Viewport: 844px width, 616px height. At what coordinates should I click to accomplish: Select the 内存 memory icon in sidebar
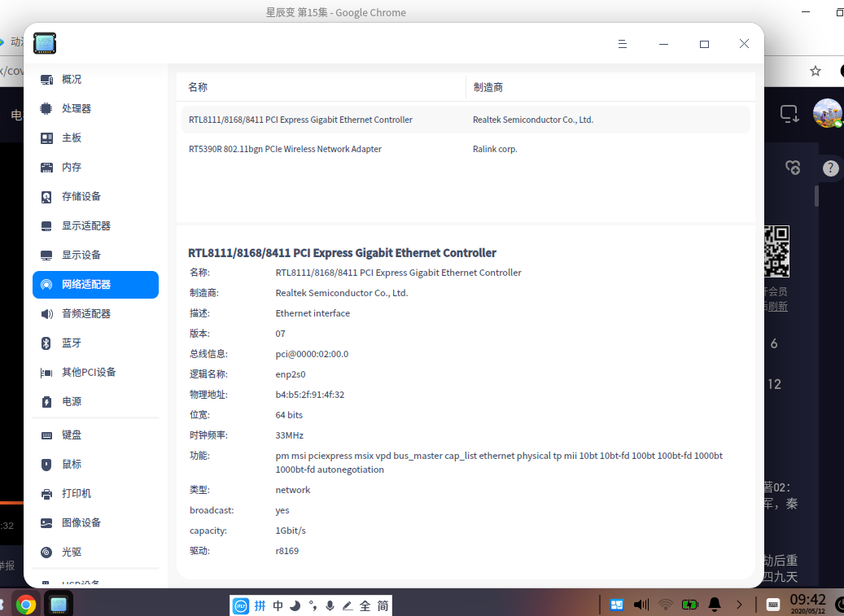point(46,168)
